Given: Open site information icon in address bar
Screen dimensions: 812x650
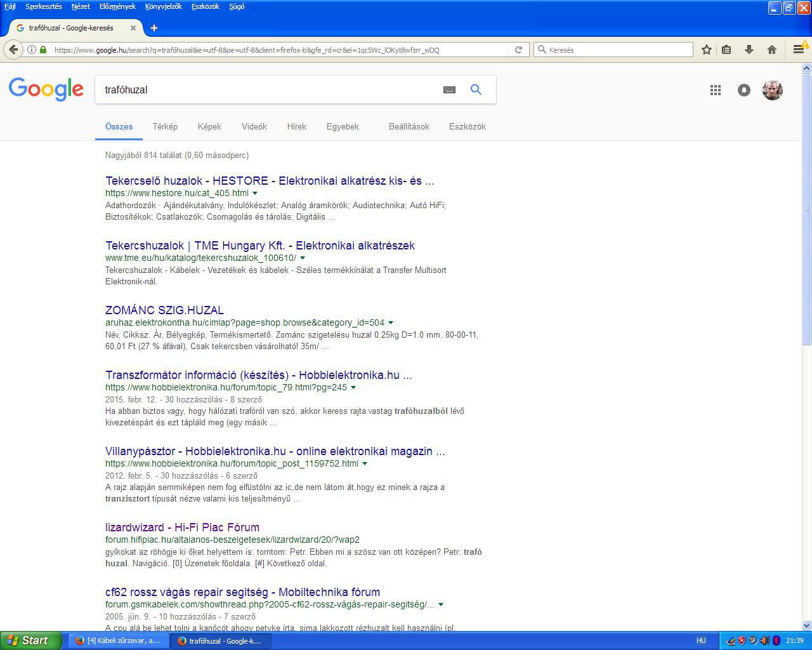Looking at the screenshot, I should click(32, 50).
